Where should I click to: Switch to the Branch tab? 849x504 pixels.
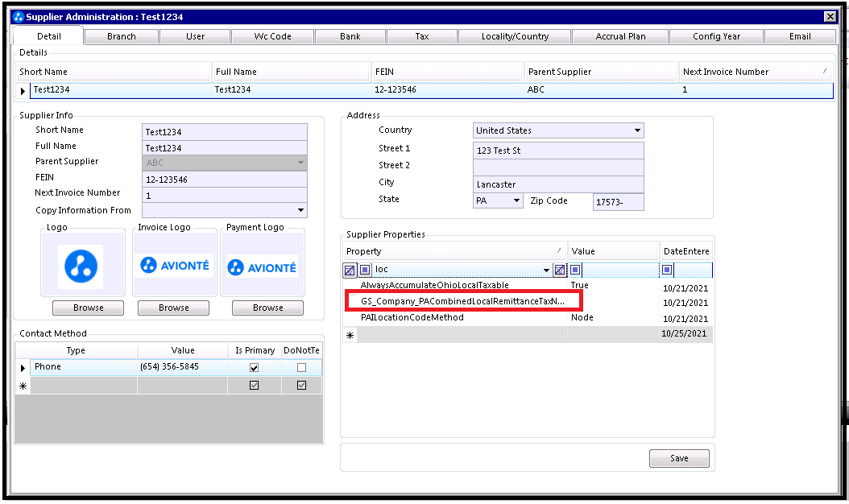point(122,36)
